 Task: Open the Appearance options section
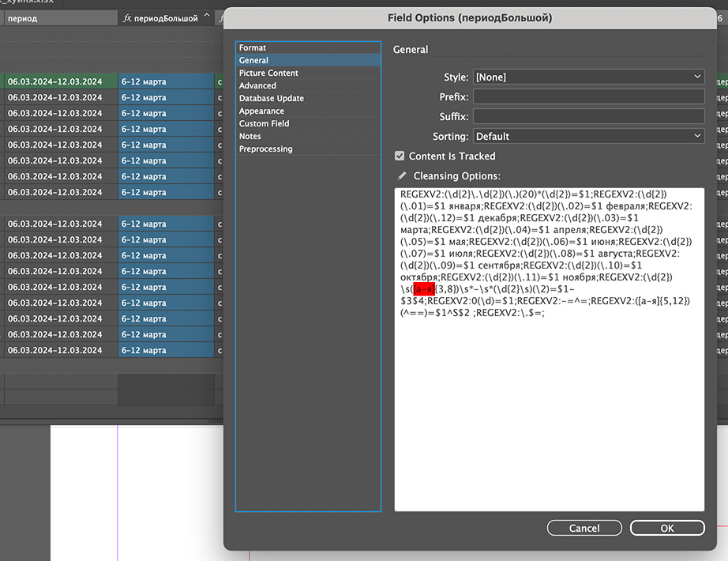[308, 111]
